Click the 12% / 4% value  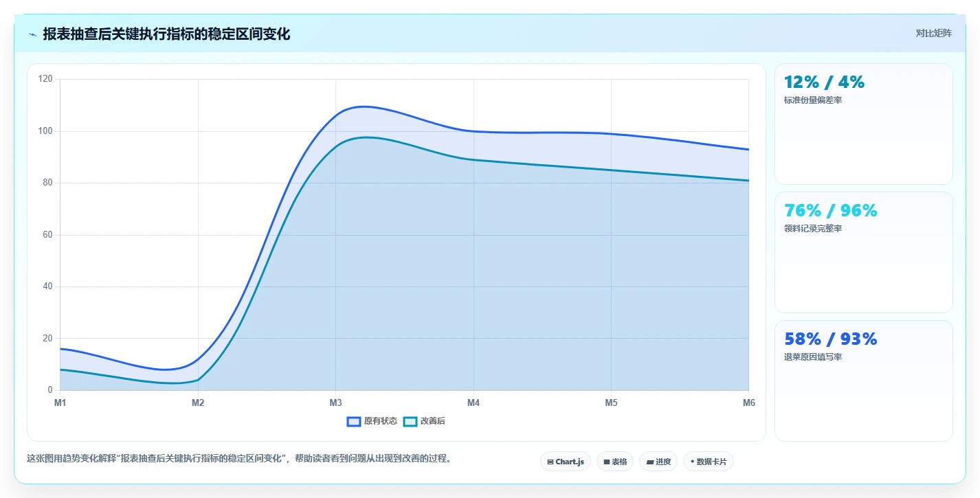click(824, 82)
